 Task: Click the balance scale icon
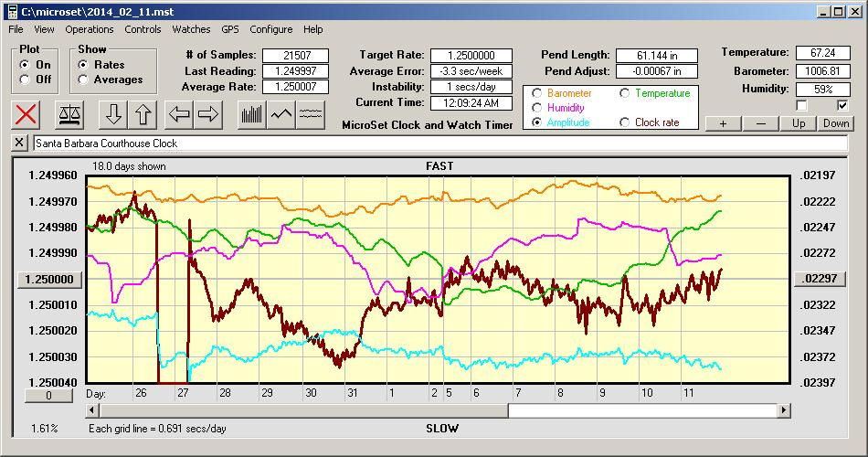coord(69,114)
